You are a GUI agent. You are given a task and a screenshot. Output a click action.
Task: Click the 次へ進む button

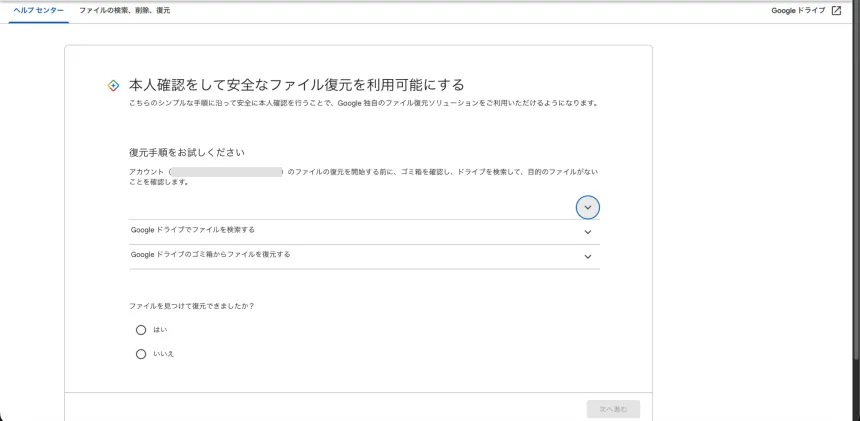[x=613, y=409]
